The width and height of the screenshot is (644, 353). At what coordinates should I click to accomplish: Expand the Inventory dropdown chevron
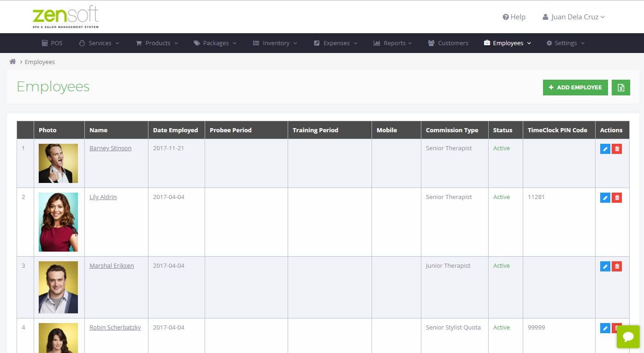295,43
